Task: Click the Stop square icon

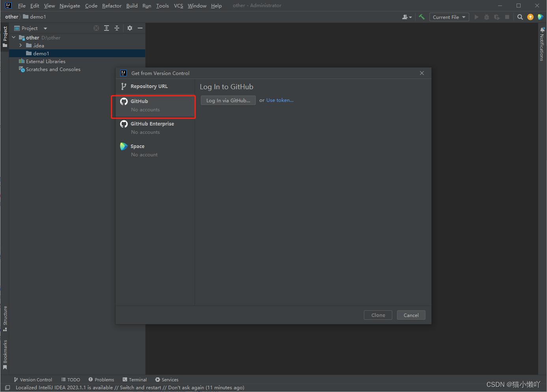Action: (x=507, y=17)
